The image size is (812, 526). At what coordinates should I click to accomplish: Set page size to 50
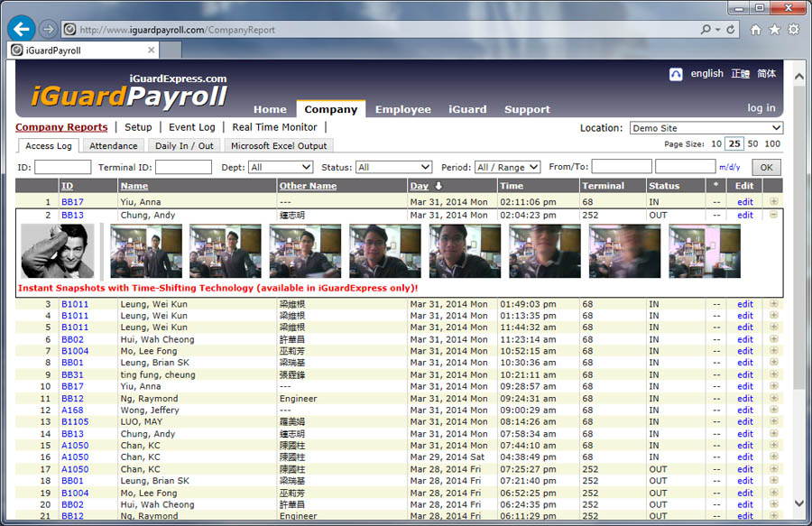coord(753,144)
